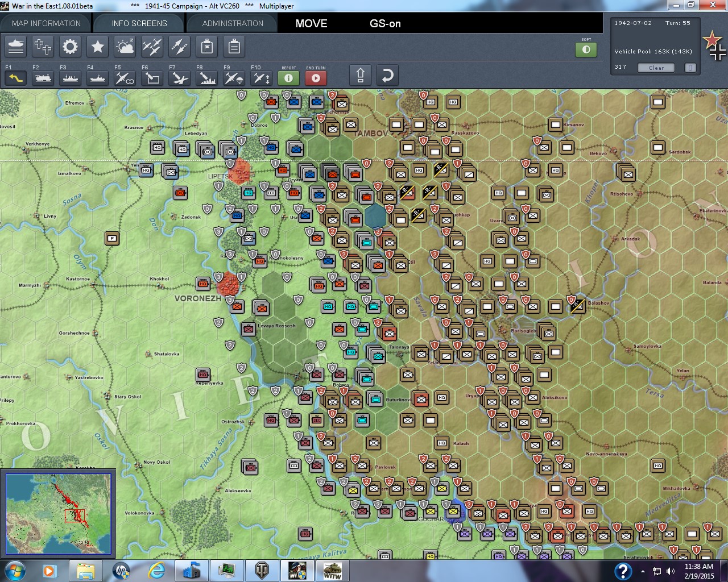Click the three-aircraft air group icon

tap(152, 47)
